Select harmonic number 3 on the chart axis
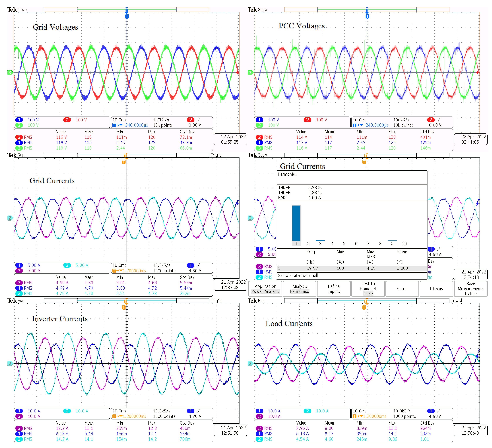 pyautogui.click(x=320, y=244)
